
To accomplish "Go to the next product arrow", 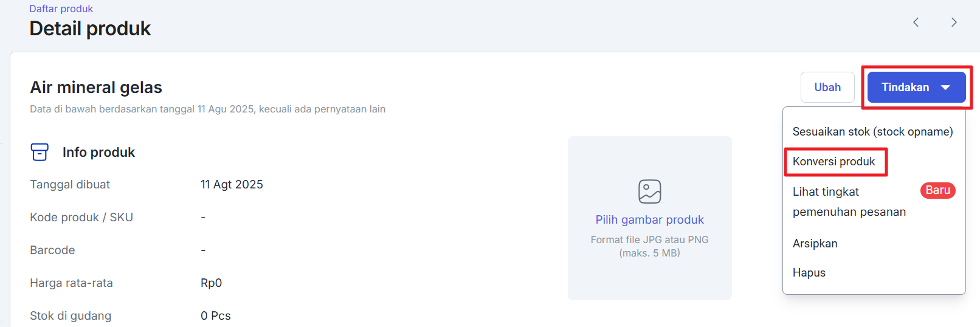I will tap(954, 22).
